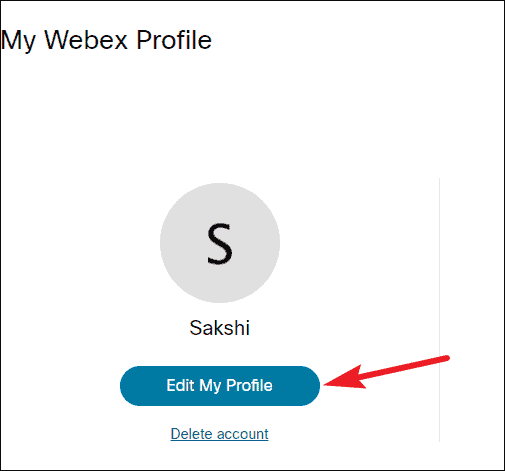505x471 pixels.
Task: Click the word Profile on the blue button
Action: pos(249,385)
